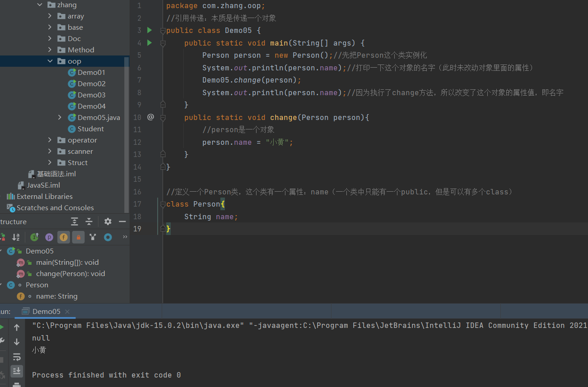The height and width of the screenshot is (387, 588).
Task: Open Structure panel settings gear
Action: coord(107,221)
